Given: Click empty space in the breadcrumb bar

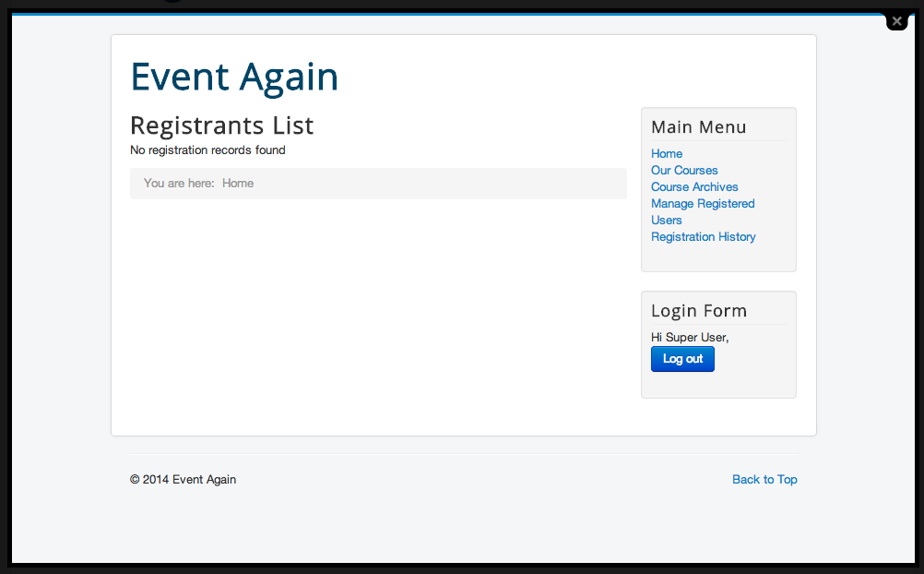Looking at the screenshot, I should pyautogui.click(x=443, y=184).
